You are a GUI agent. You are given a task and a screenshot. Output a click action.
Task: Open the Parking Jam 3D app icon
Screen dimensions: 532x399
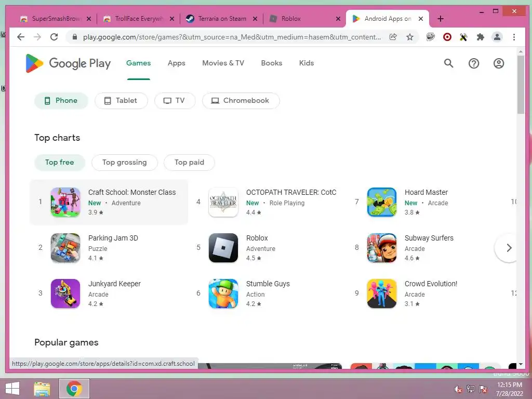click(x=65, y=248)
